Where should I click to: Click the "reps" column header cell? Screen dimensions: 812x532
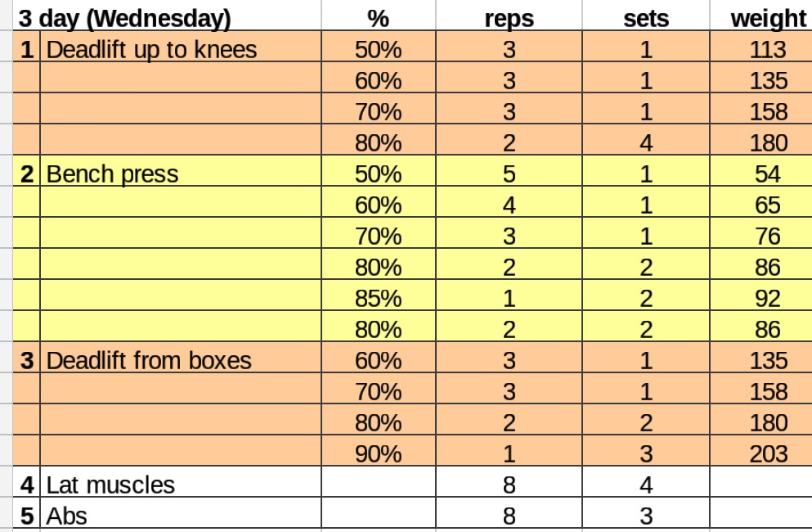click(x=509, y=18)
